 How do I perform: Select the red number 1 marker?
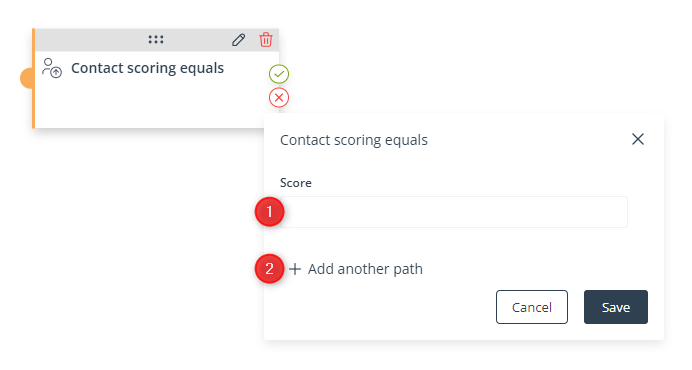point(269,211)
